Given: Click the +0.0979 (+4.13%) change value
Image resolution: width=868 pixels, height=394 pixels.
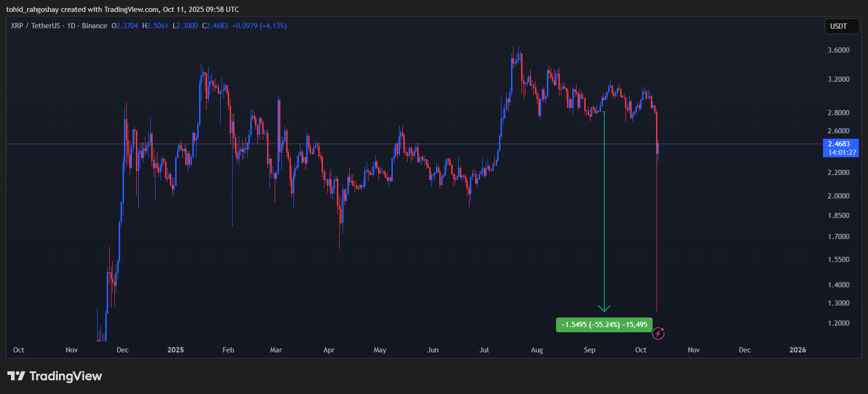Looking at the screenshot, I should [x=259, y=26].
